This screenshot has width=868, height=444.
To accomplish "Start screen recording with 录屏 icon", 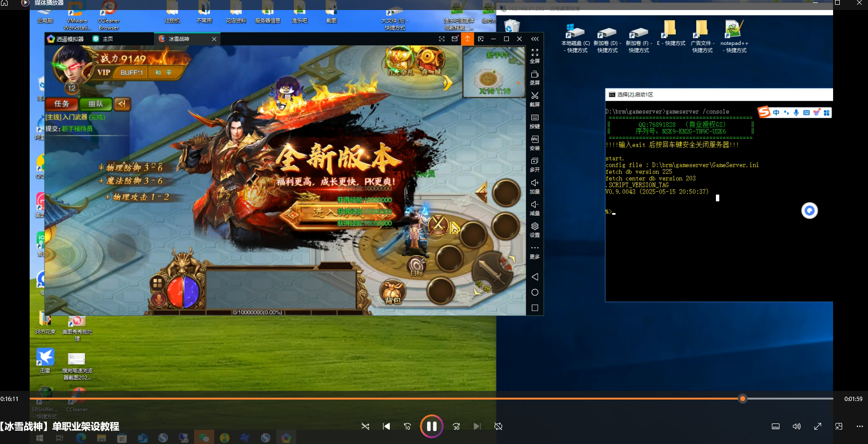I will tap(535, 75).
